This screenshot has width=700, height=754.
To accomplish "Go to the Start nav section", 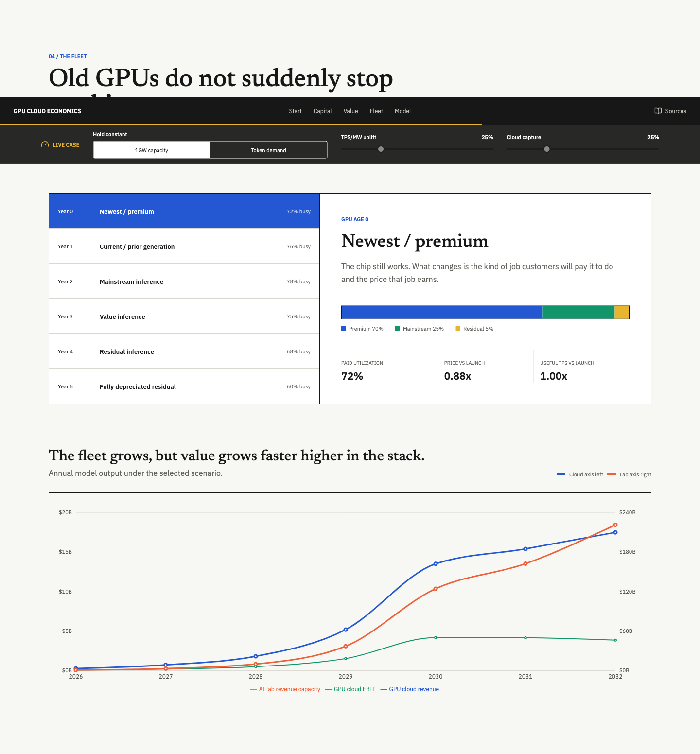I will click(x=295, y=111).
